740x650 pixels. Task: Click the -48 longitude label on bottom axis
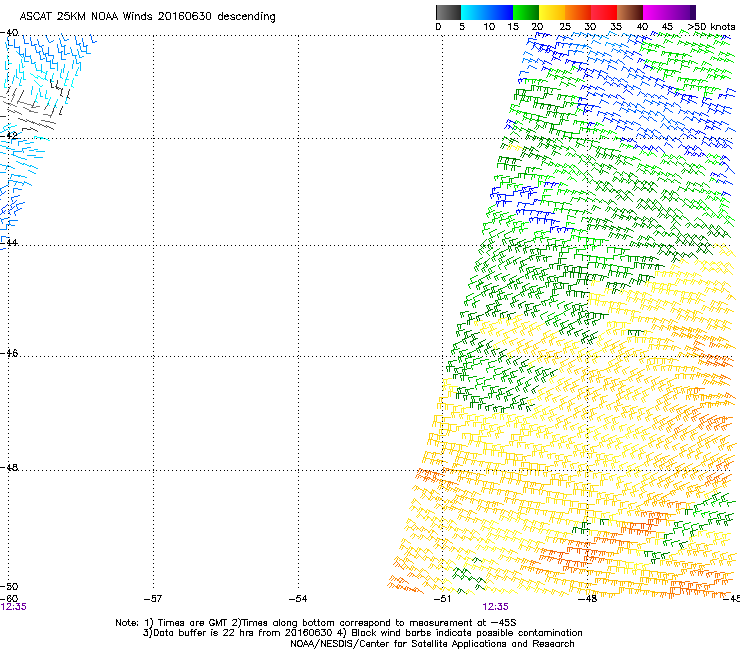[588, 599]
